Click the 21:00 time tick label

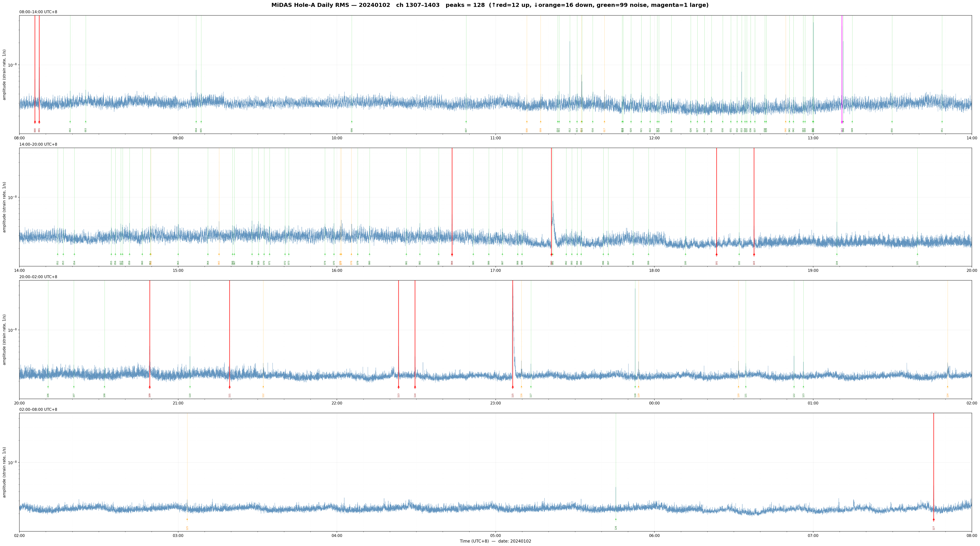point(178,403)
